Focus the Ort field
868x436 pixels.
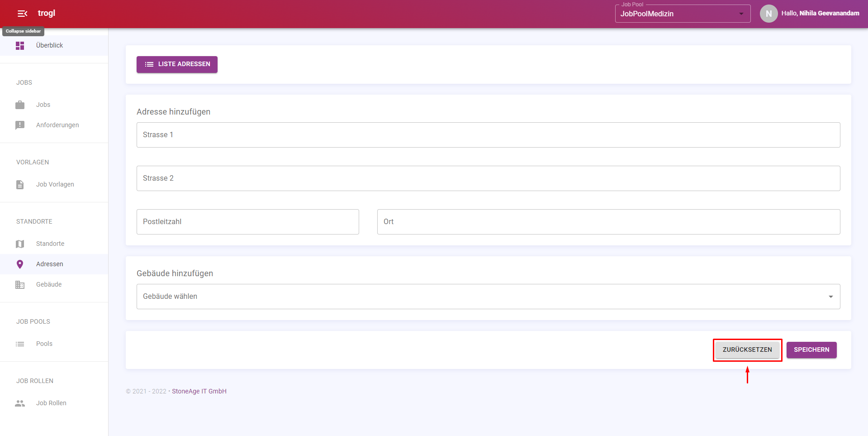point(608,222)
